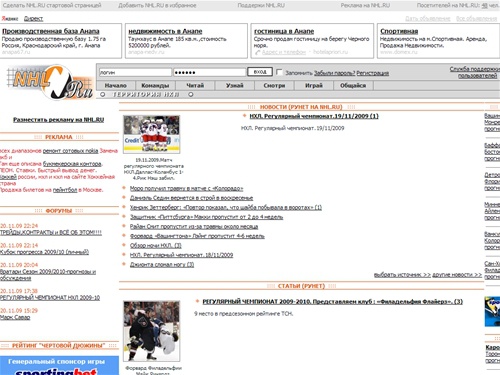Open the news thumbnail of players celebrating

(x=152, y=134)
